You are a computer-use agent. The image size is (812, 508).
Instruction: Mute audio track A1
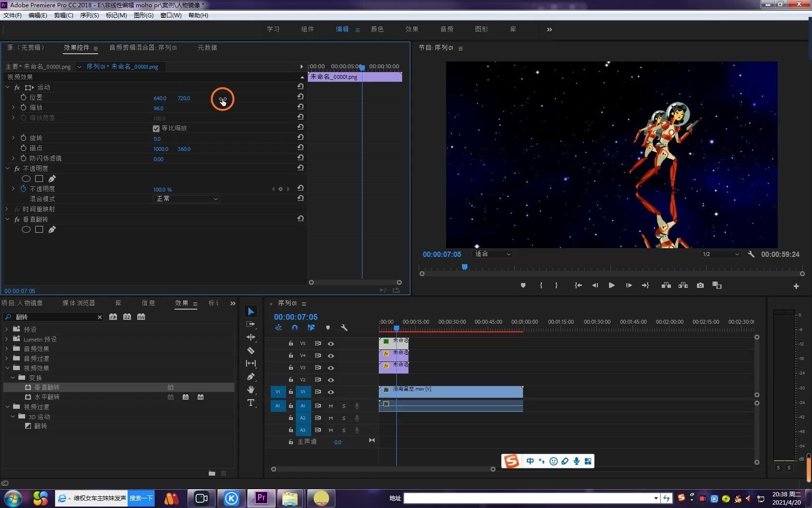(x=331, y=406)
